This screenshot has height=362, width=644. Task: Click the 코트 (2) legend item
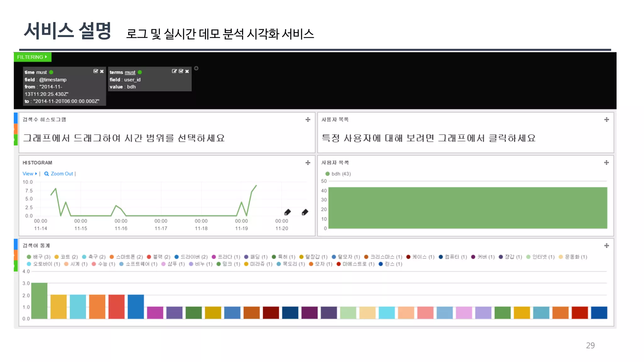pyautogui.click(x=66, y=257)
